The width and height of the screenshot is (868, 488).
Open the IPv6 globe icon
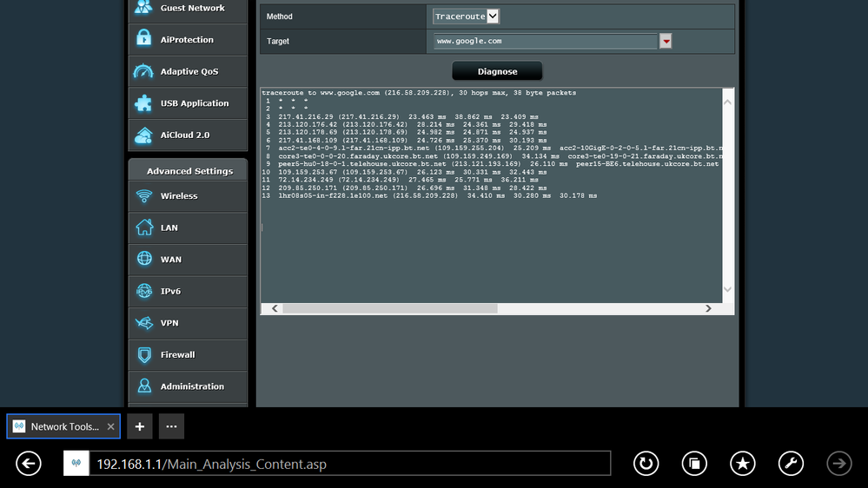144,291
